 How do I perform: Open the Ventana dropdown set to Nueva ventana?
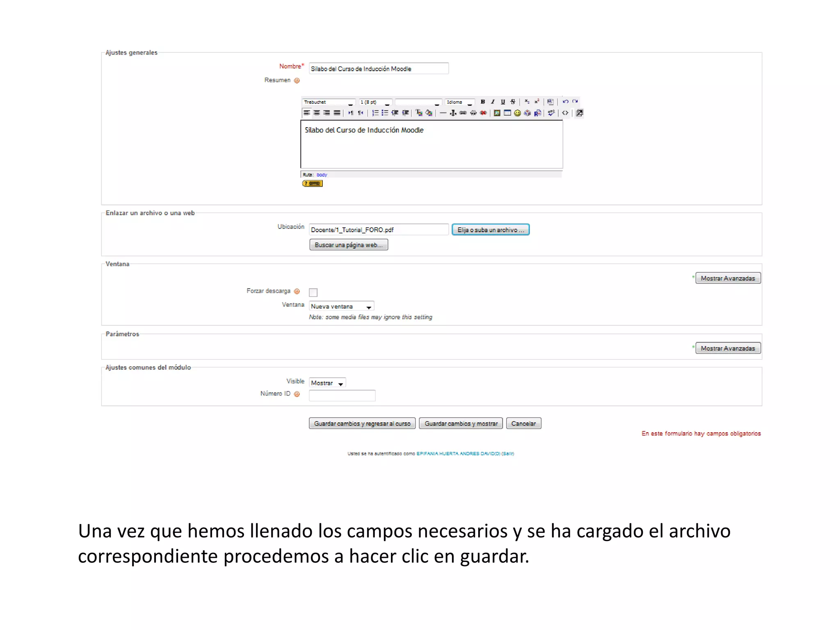click(x=341, y=306)
